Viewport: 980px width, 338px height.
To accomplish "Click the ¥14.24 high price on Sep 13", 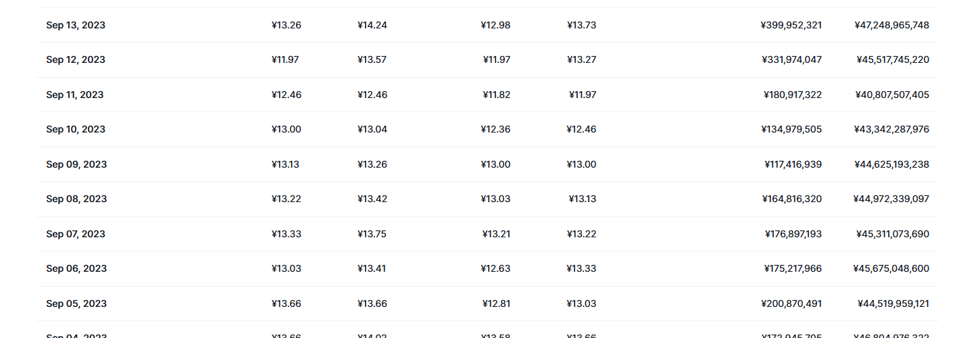I will (x=372, y=25).
